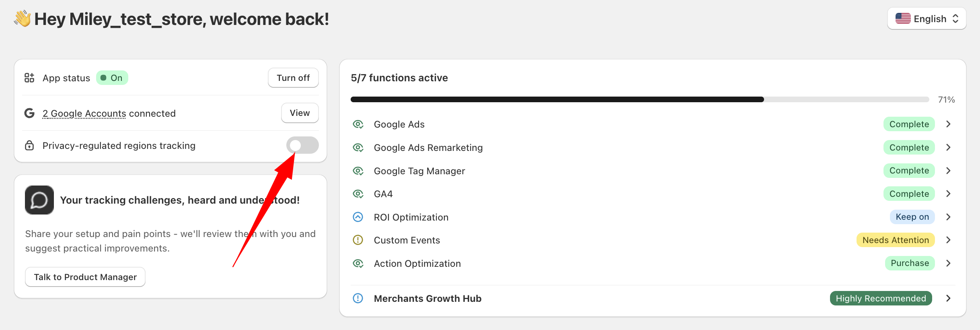This screenshot has height=330, width=980.
Task: Click the Purchase badge
Action: click(x=910, y=263)
